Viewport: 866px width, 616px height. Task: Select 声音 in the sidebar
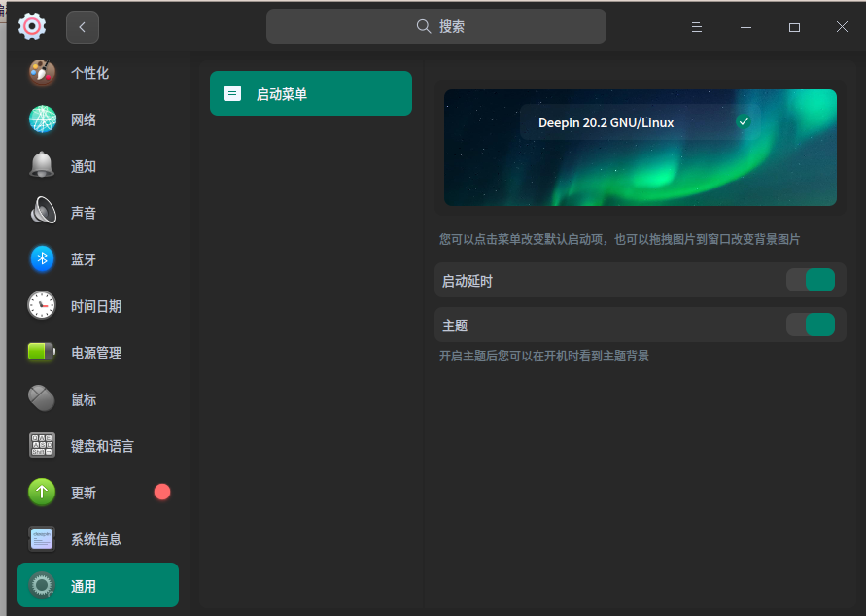point(98,212)
